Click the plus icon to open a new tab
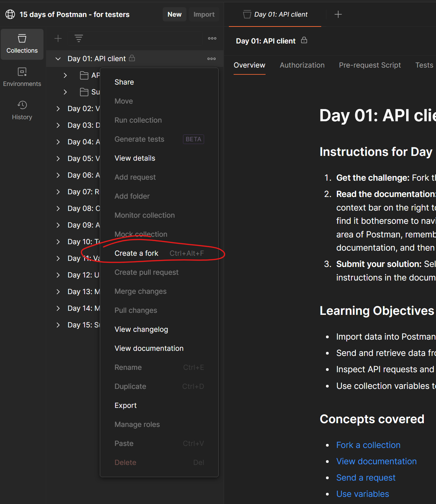Screen dimensions: 436x504 coord(338,14)
